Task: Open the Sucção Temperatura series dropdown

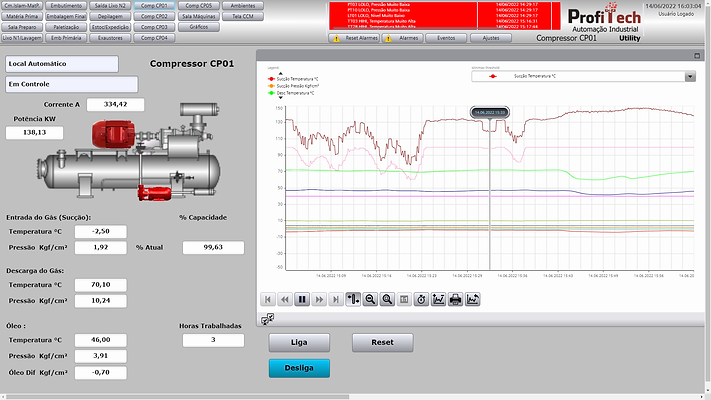Action: (x=689, y=76)
